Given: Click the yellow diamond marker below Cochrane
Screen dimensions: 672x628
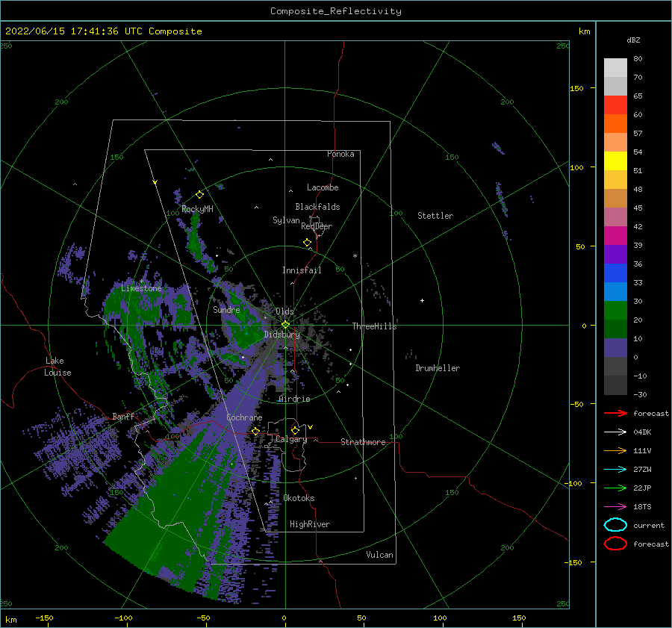Looking at the screenshot, I should (255, 431).
